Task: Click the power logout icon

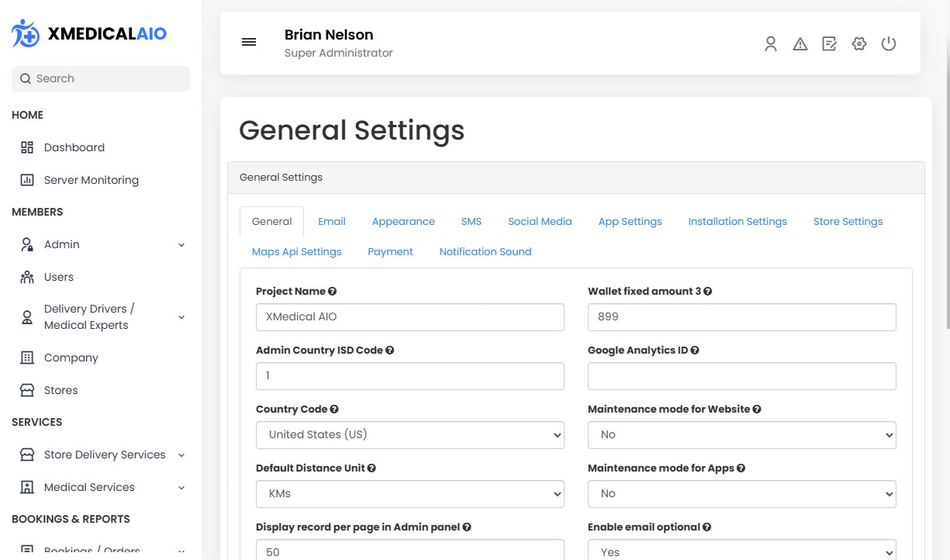Action: tap(889, 43)
